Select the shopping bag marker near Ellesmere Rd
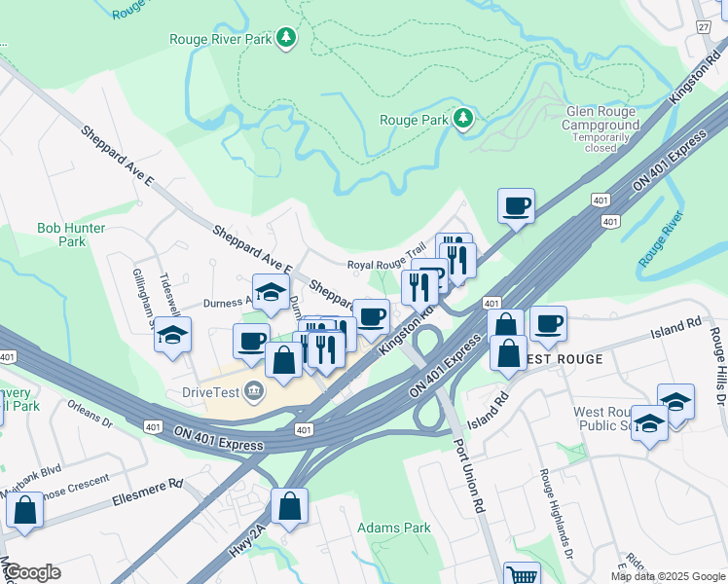 point(25,513)
